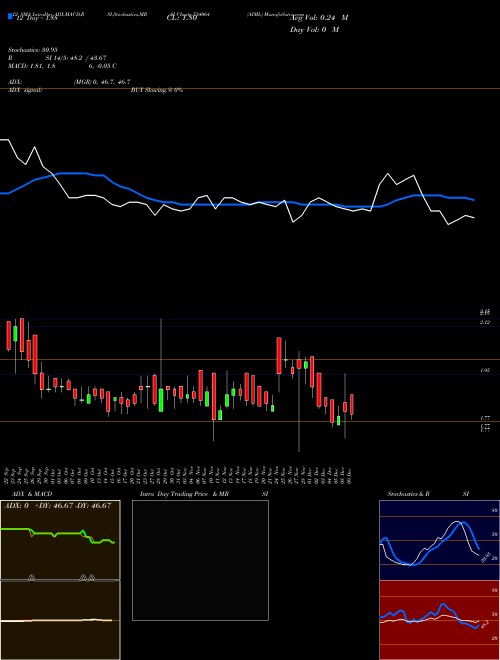The height and width of the screenshot is (660, 500).
Task: Click the "Intra Day Trading Price & MRSI" title
Action: coord(204,494)
